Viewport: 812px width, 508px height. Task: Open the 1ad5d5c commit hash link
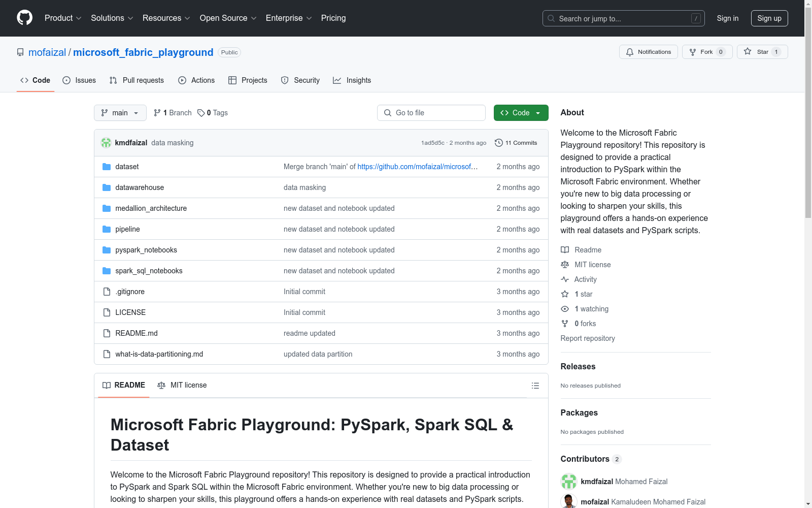pyautogui.click(x=432, y=143)
